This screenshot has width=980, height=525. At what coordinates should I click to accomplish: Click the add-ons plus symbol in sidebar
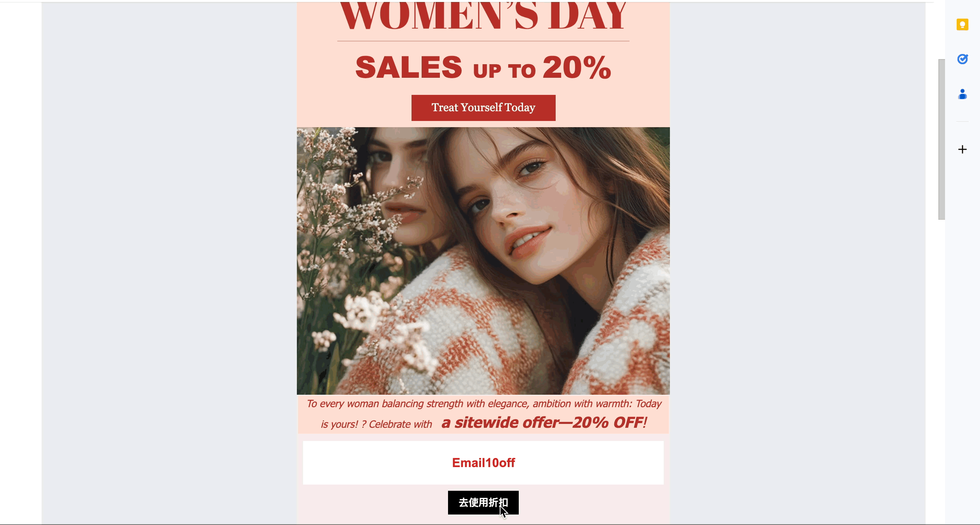[963, 149]
